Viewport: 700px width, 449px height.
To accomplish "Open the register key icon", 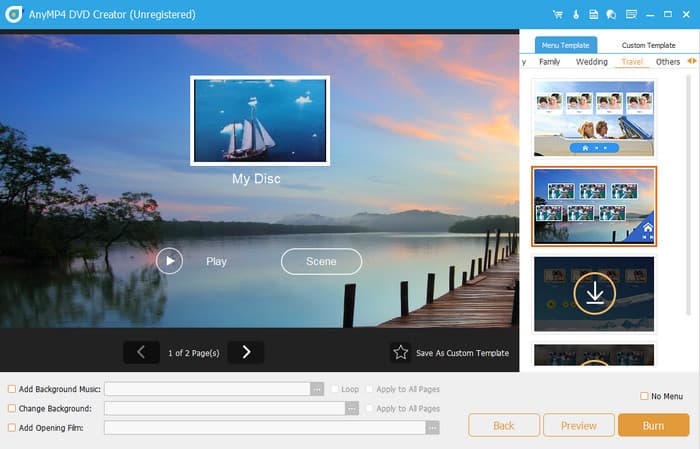I will tap(575, 15).
